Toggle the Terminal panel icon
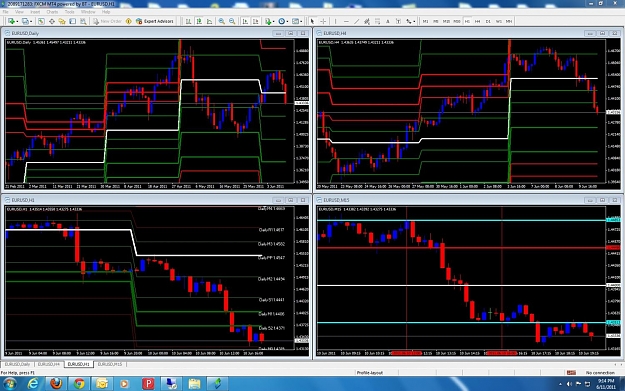This screenshot has height=391, width=625. pos(73,21)
